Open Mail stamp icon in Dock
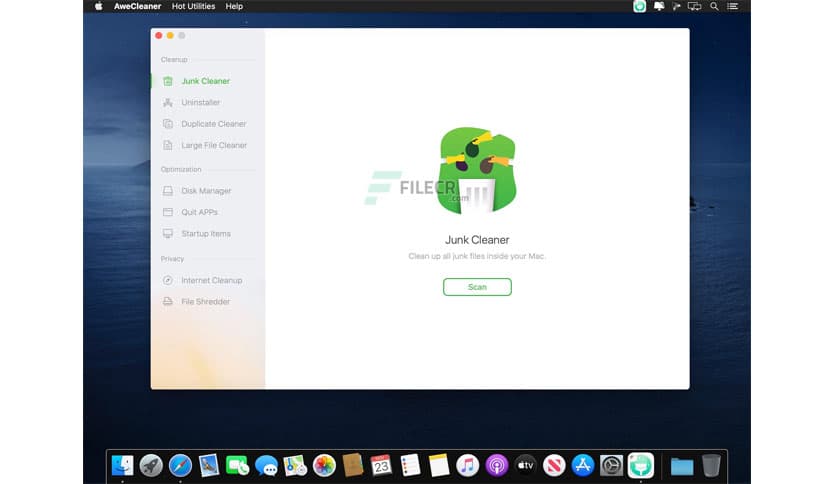The width and height of the screenshot is (836, 484). coord(208,465)
